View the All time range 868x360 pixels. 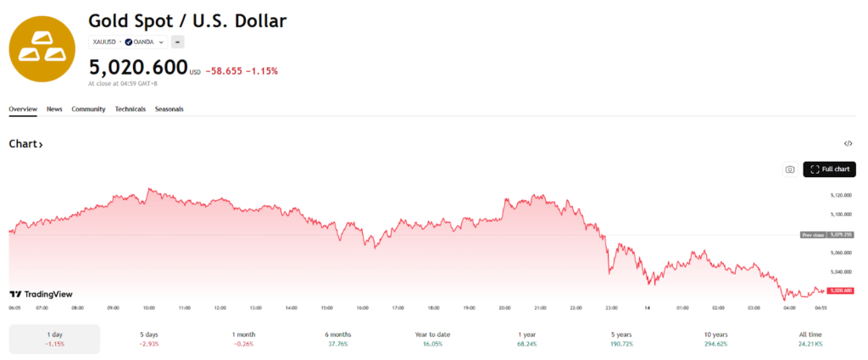pyautogui.click(x=811, y=339)
